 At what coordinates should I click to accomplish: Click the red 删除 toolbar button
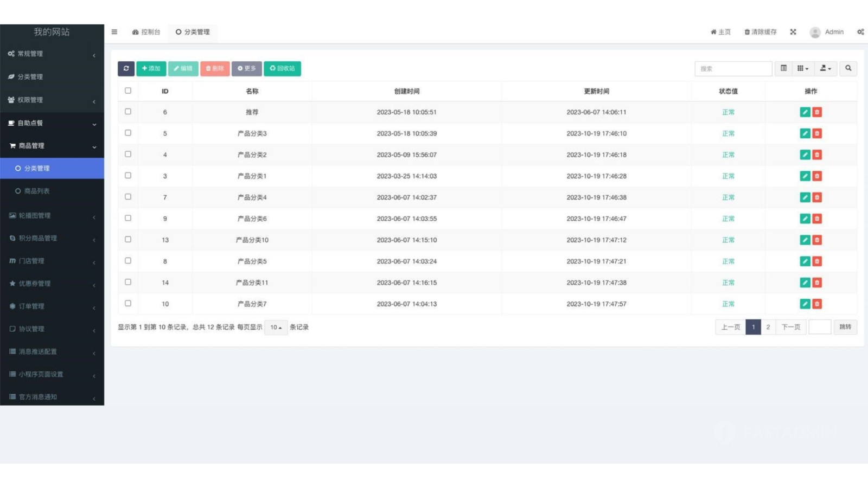pyautogui.click(x=215, y=68)
